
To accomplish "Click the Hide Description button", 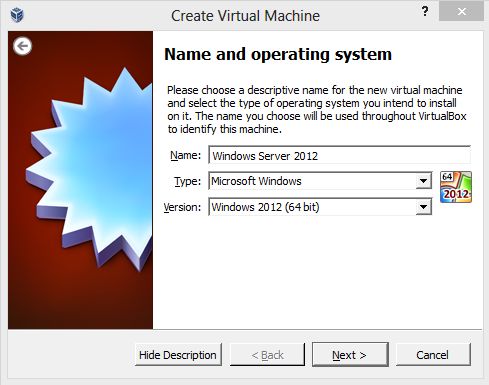I will click(178, 355).
